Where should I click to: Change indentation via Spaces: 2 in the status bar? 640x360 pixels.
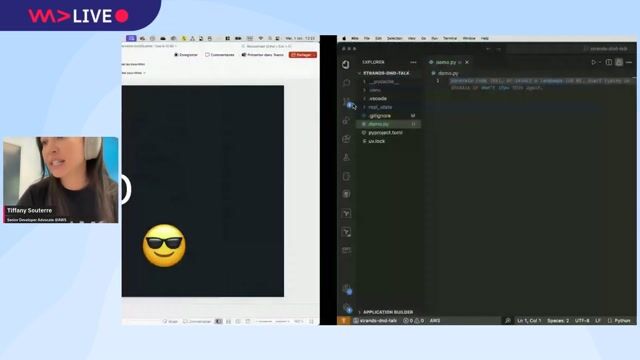coord(558,321)
